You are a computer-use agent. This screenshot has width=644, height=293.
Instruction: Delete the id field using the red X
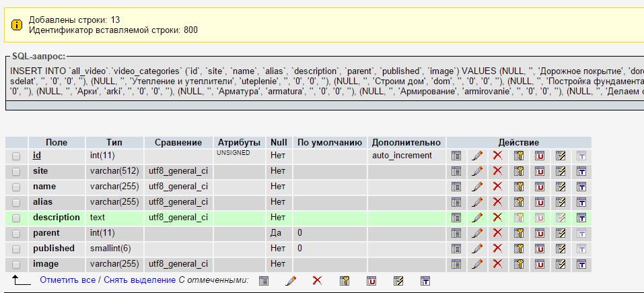pos(498,156)
